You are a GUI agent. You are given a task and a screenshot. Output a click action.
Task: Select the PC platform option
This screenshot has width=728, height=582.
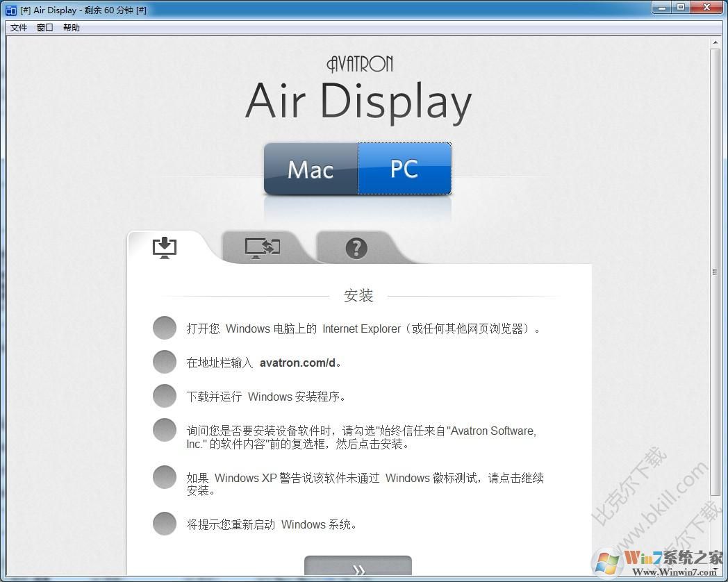click(x=404, y=169)
